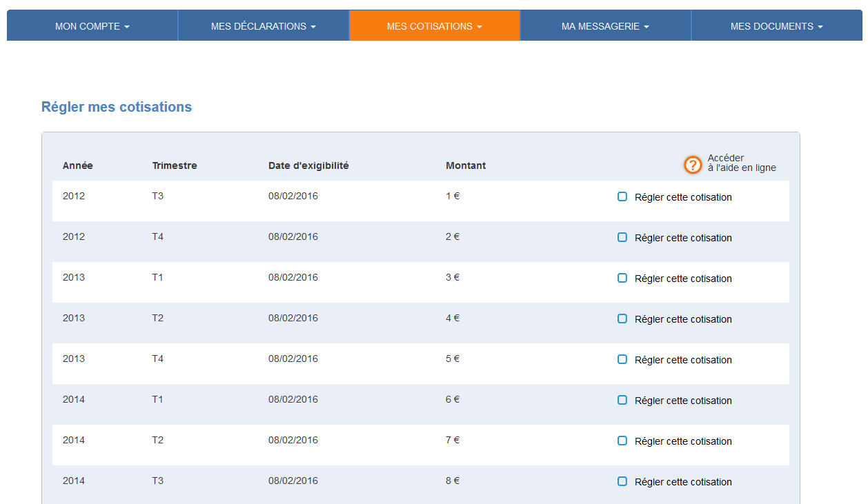
Task: Check the box for 2012 T3 cotisation
Action: coord(622,196)
